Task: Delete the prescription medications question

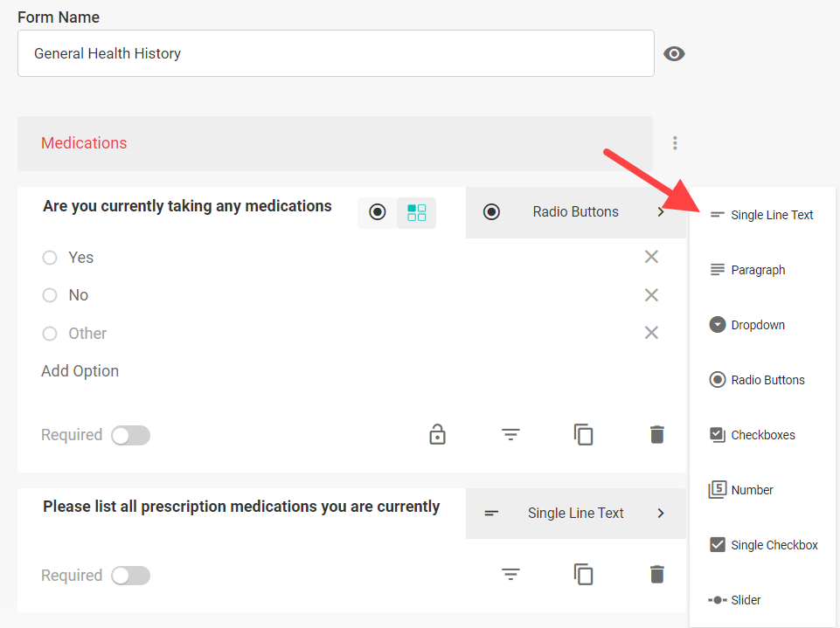Action: (x=656, y=575)
